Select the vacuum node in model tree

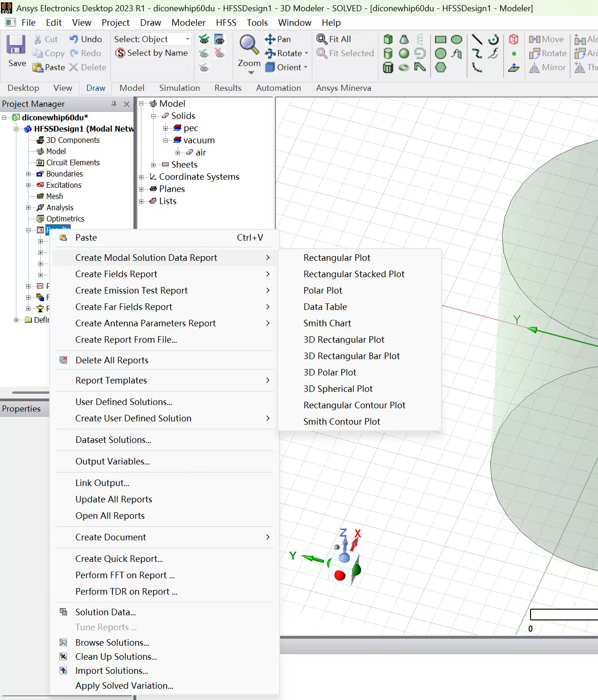click(199, 140)
